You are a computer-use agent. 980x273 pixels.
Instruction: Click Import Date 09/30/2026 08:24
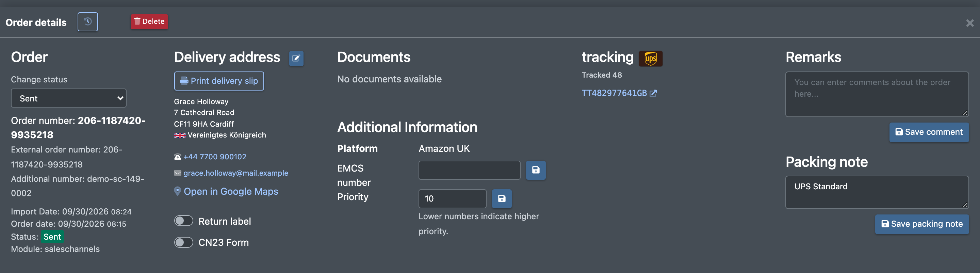[x=71, y=211]
